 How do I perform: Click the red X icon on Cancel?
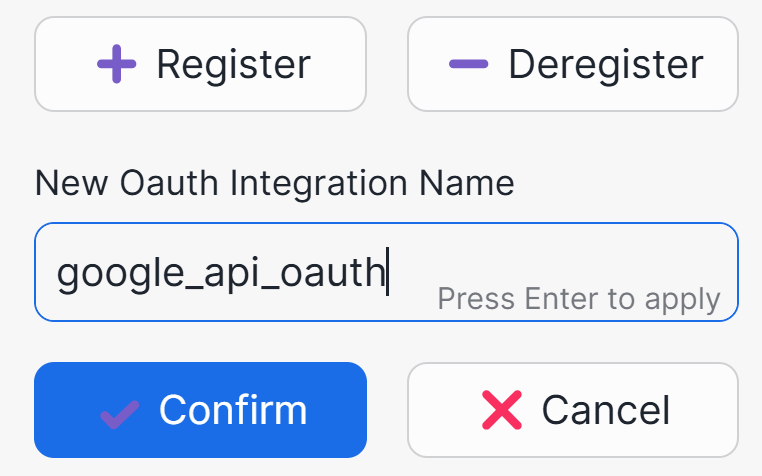[x=502, y=410]
